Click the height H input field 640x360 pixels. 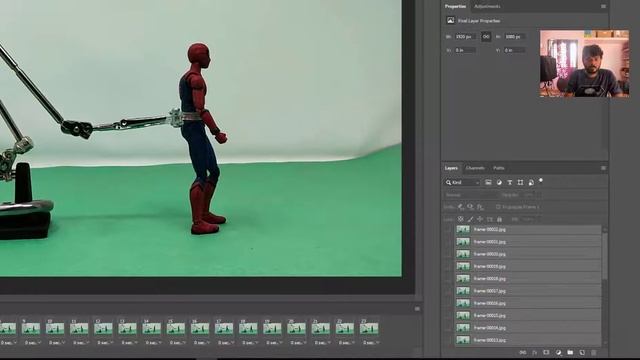(x=515, y=37)
